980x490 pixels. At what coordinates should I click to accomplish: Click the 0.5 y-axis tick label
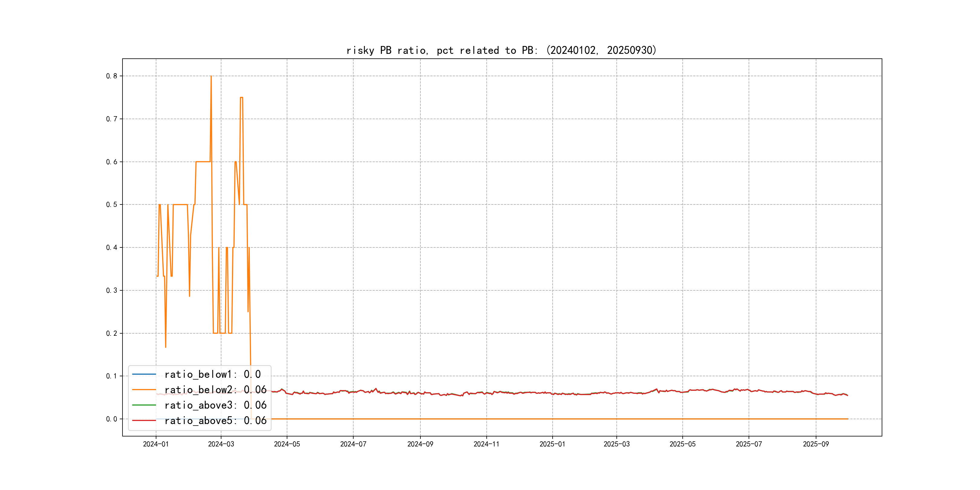click(112, 205)
